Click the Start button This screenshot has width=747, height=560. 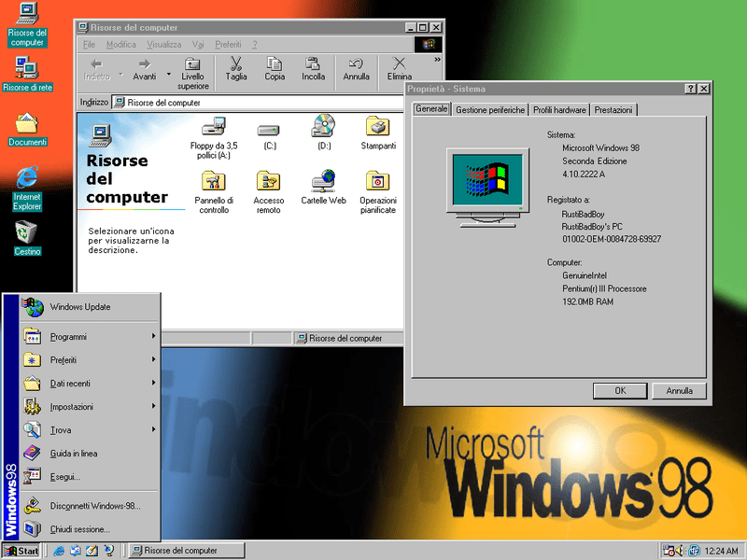(21, 551)
